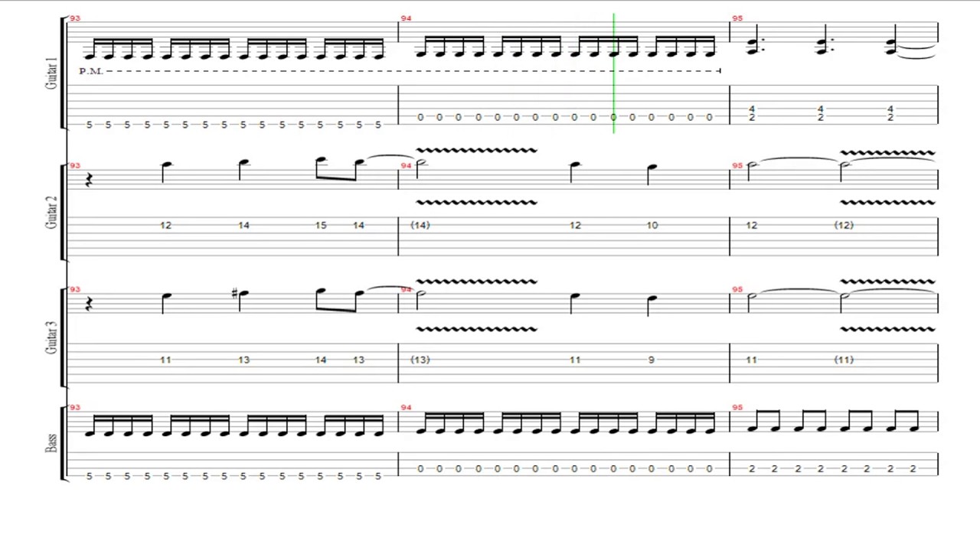Click the green playback cursor line
980x551 pixels.
coord(613,73)
